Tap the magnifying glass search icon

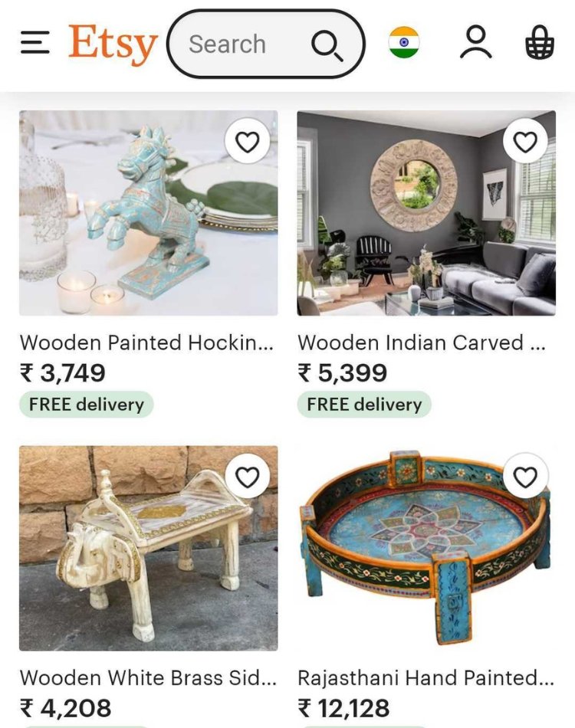coord(327,45)
